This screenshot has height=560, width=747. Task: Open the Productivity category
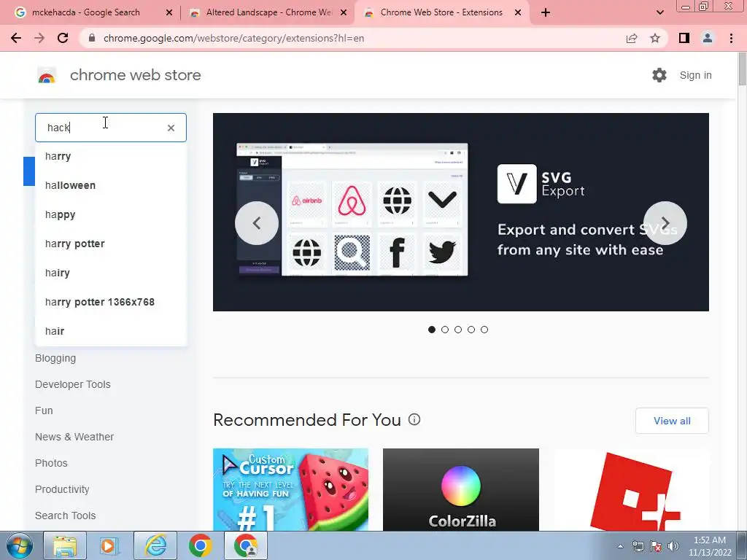point(62,489)
